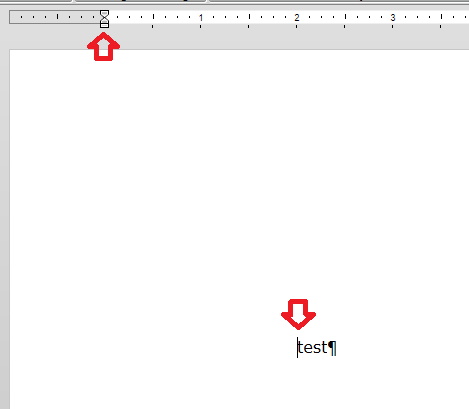Select the left indent square box marker
The height and width of the screenshot is (409, 469).
click(x=104, y=25)
